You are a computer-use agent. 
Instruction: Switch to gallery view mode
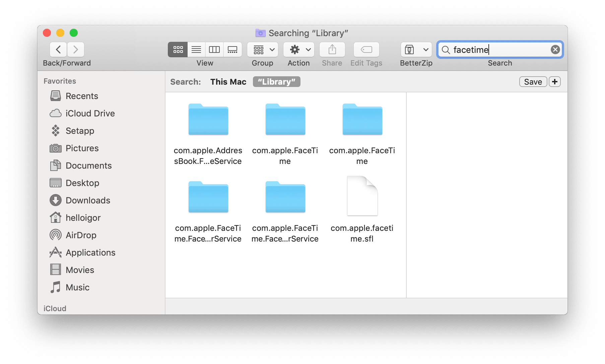[232, 50]
